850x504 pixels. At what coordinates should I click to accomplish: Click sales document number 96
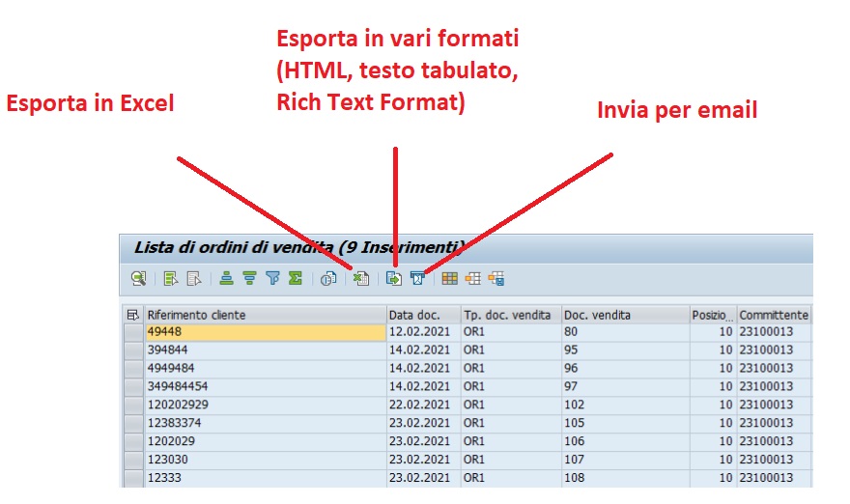tap(625, 368)
